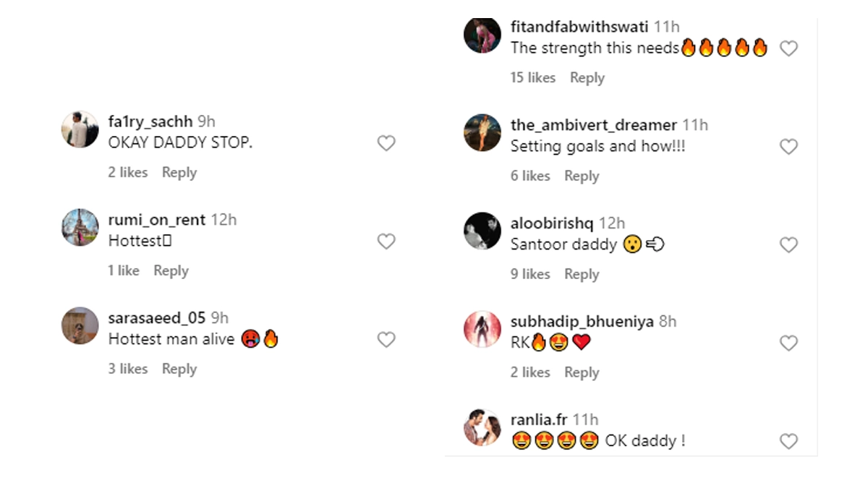
Task: Like ranlia.fr's OK daddy comment
Action: 788,441
